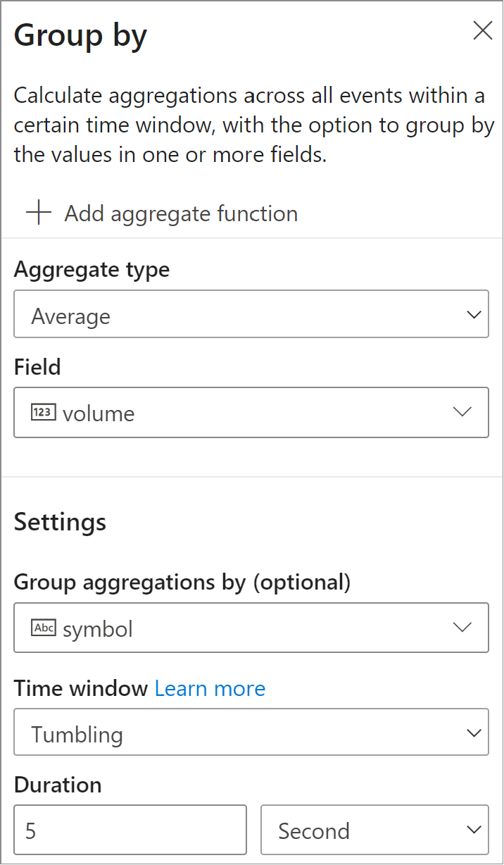The height and width of the screenshot is (865, 504).
Task: Click the chevron in the Tumbling box
Action: (474, 733)
